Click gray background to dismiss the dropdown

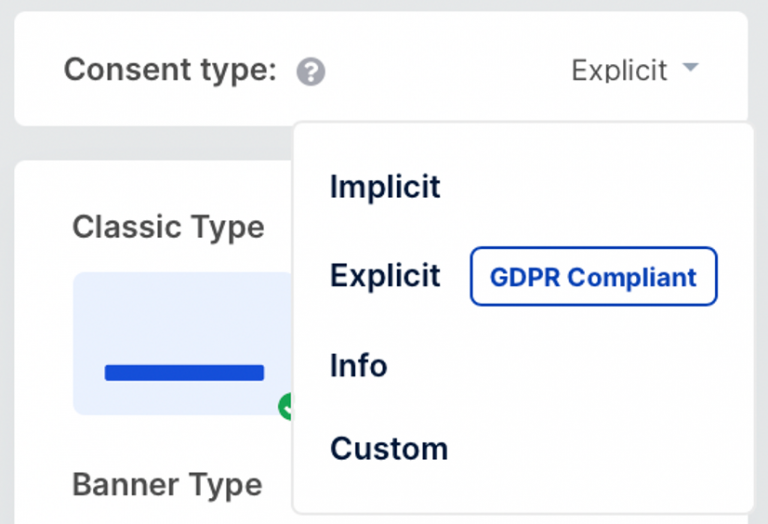point(147,143)
